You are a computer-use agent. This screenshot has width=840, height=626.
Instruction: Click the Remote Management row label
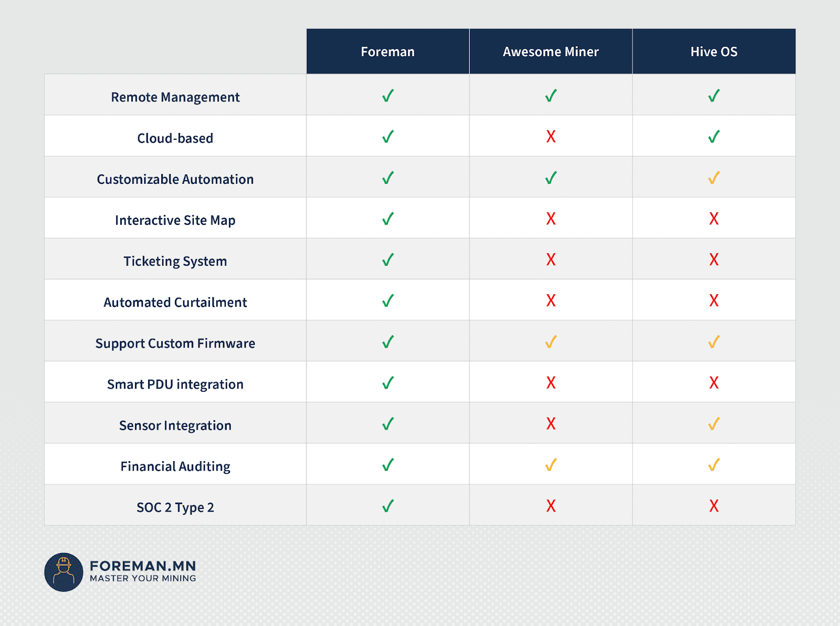(175, 97)
